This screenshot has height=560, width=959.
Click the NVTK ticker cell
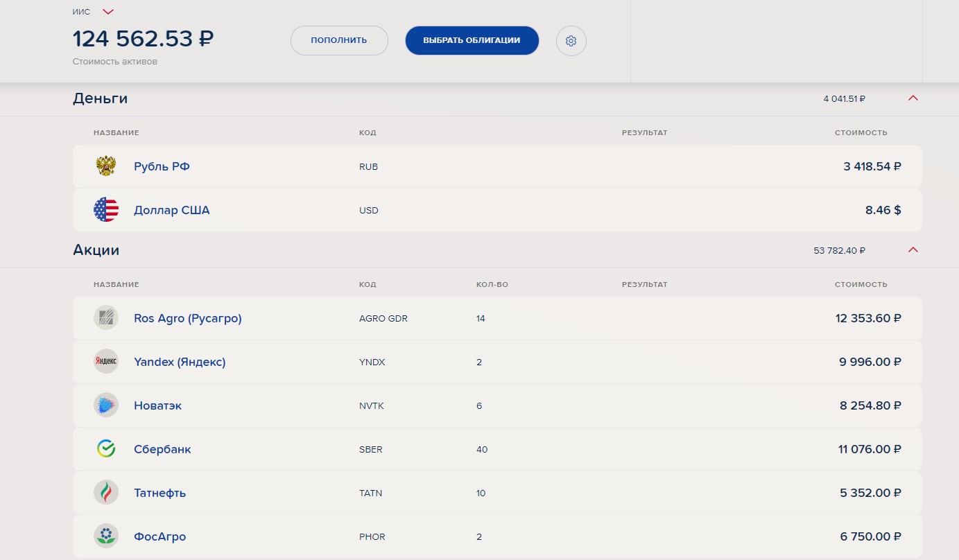click(371, 406)
